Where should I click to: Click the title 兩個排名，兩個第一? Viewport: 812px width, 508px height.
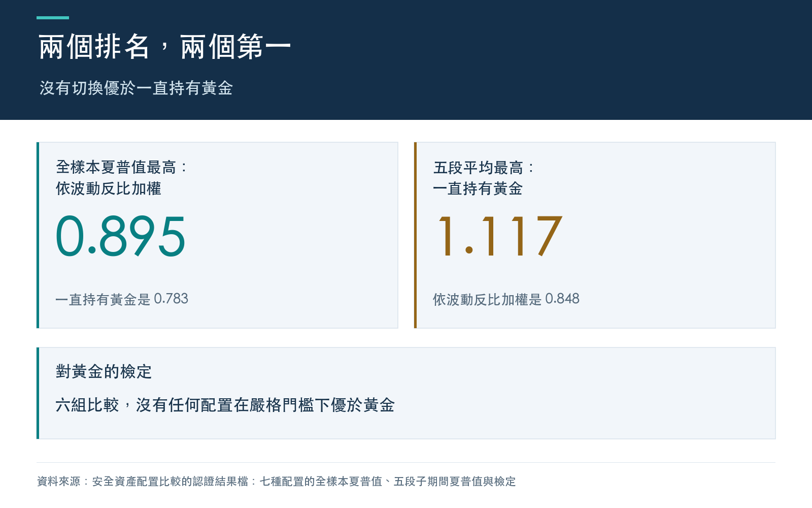click(x=164, y=47)
